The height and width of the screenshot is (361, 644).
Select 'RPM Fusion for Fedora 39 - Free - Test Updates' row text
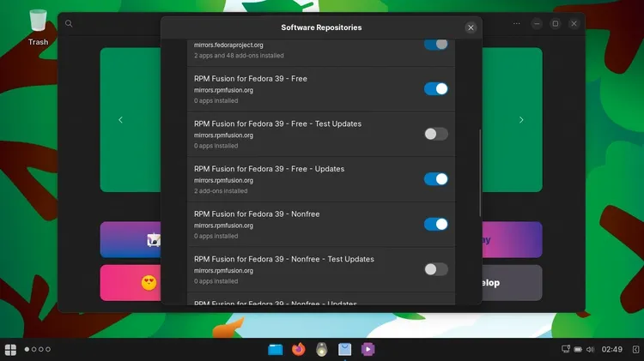coord(277,123)
